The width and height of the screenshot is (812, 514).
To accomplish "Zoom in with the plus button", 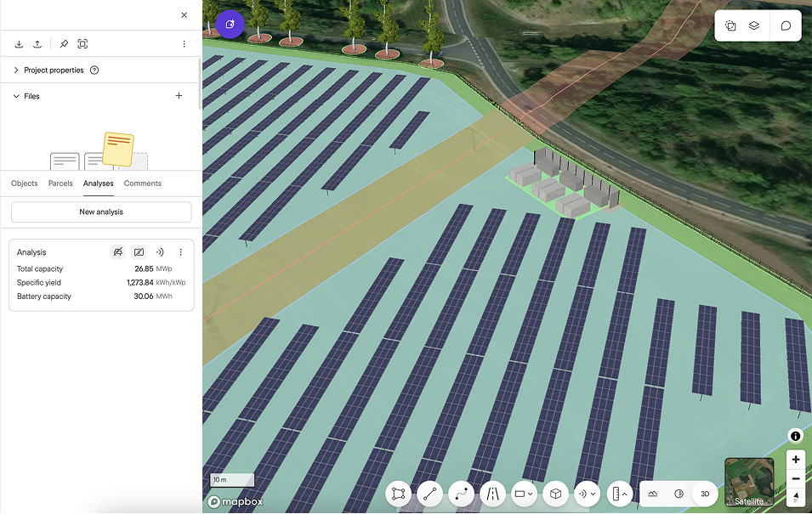I will click(x=796, y=460).
